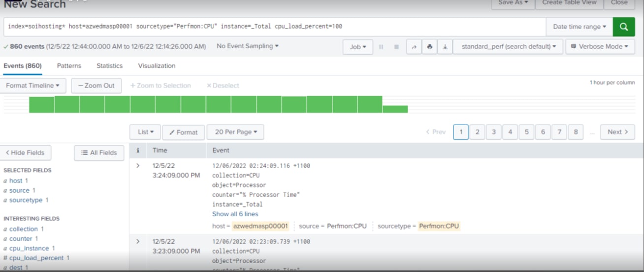This screenshot has width=644, height=272.
Task: Go to results page 8
Action: click(x=576, y=132)
